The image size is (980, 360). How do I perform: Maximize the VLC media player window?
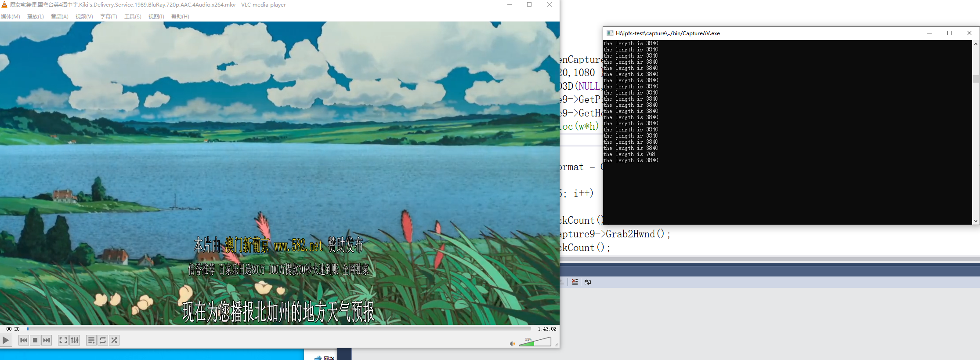click(x=529, y=4)
